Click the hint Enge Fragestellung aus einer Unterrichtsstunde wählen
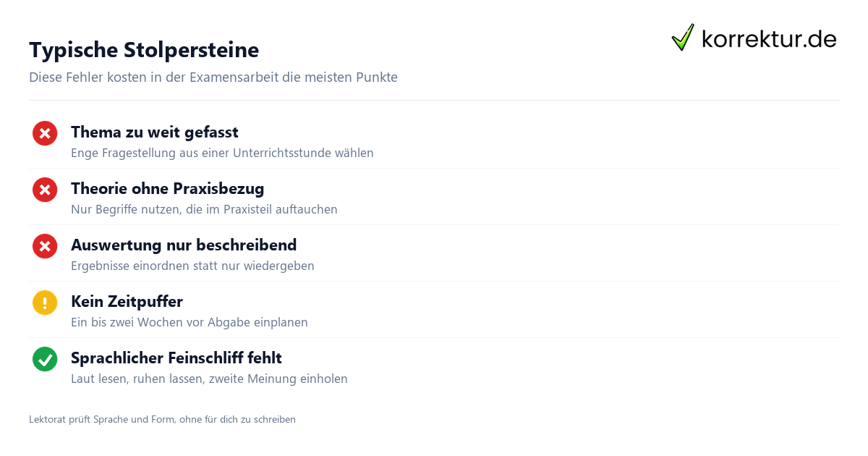 tap(222, 153)
